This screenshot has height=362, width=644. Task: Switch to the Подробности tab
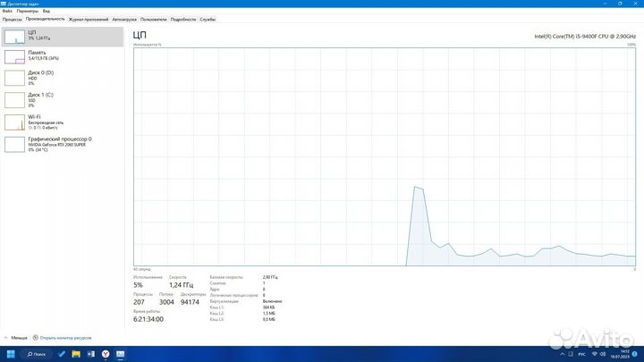click(x=183, y=20)
